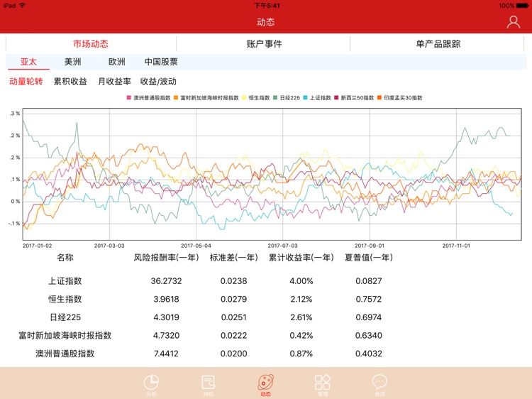Toggle 印度孟买30指数 legend swatch

[x=379, y=98]
